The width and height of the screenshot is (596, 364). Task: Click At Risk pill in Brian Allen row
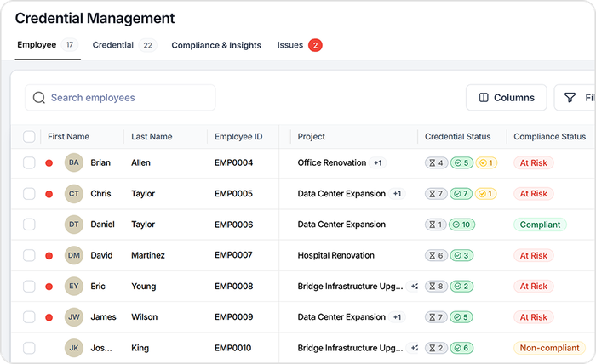click(534, 162)
